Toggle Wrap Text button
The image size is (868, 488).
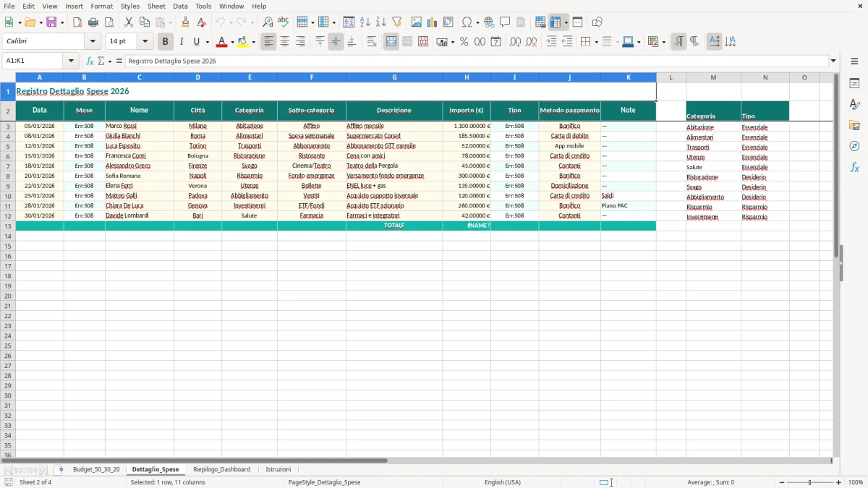pos(372,42)
